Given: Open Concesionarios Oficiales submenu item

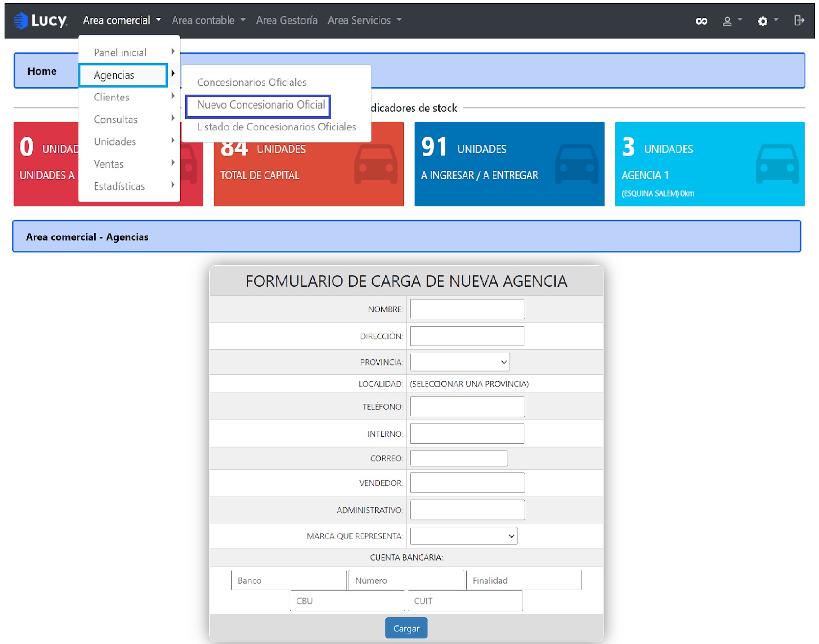Looking at the screenshot, I should point(252,82).
